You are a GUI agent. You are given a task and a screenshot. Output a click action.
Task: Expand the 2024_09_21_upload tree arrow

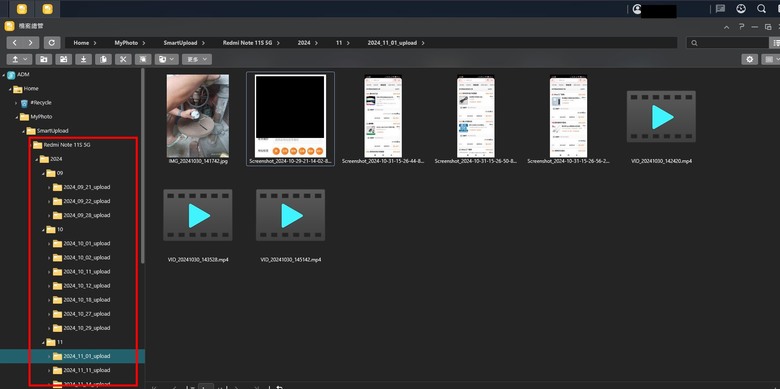[49, 188]
